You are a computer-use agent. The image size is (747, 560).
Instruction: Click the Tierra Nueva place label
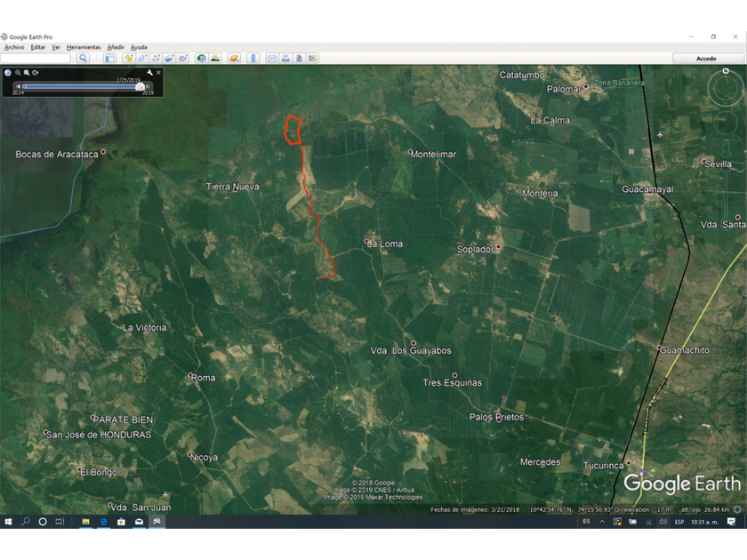click(x=232, y=187)
